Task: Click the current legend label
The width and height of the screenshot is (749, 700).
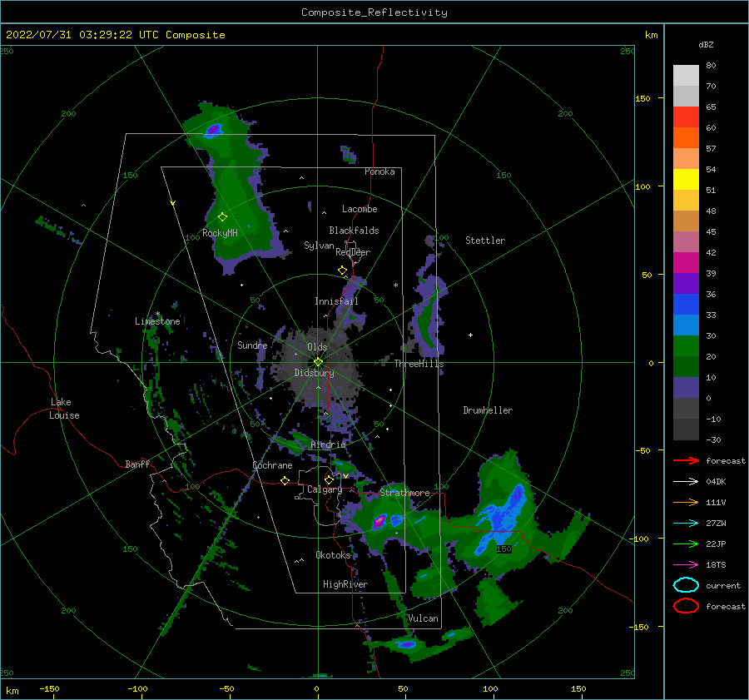Action: click(x=723, y=585)
